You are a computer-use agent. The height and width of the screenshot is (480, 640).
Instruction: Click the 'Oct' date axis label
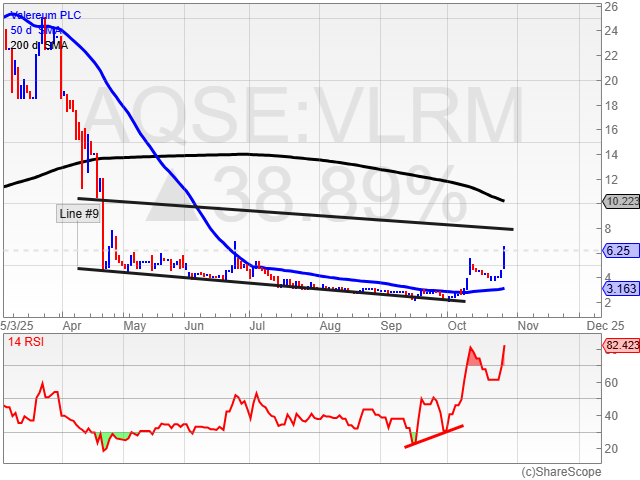[x=457, y=326]
